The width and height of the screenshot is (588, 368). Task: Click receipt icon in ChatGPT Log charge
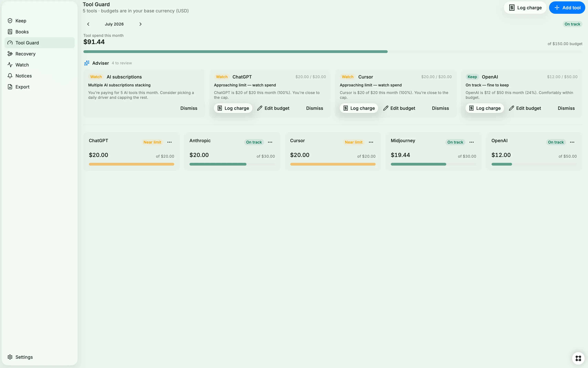(x=220, y=108)
